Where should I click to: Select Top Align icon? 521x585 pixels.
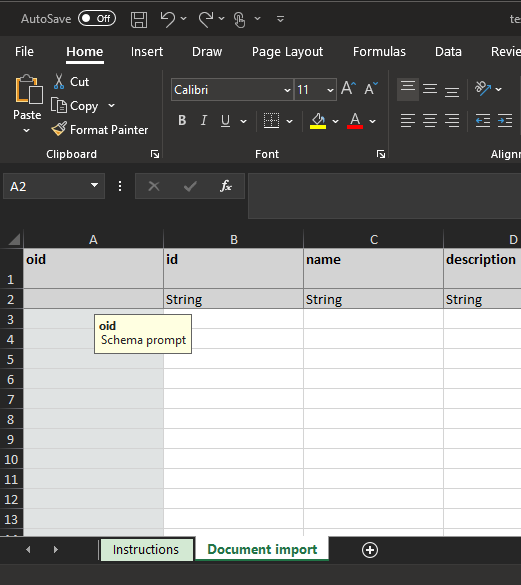coord(408,89)
